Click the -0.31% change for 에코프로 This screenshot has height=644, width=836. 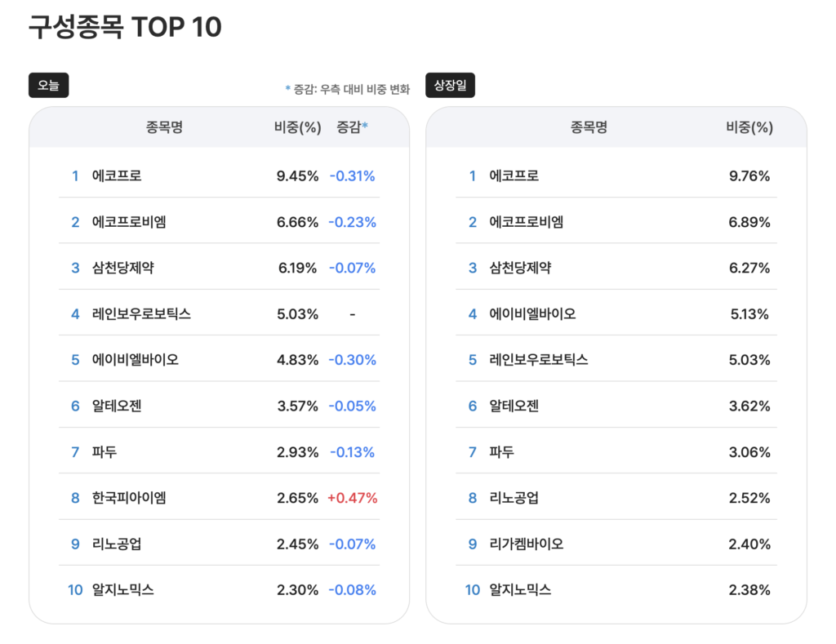pyautogui.click(x=352, y=175)
